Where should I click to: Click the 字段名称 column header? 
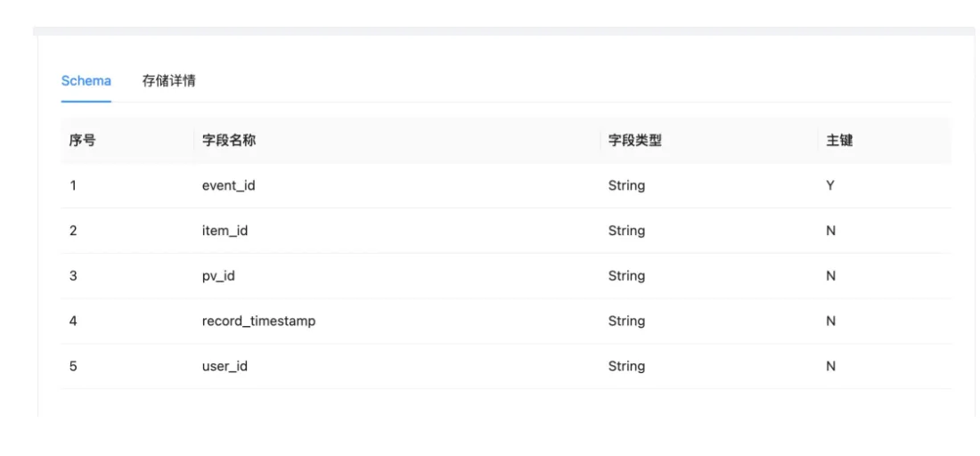pyautogui.click(x=230, y=140)
